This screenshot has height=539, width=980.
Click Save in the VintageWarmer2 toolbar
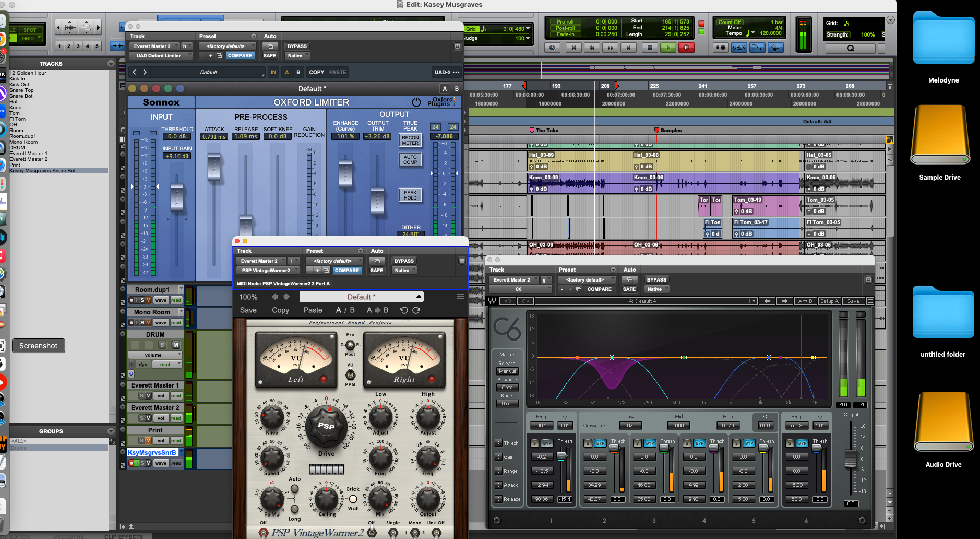248,310
